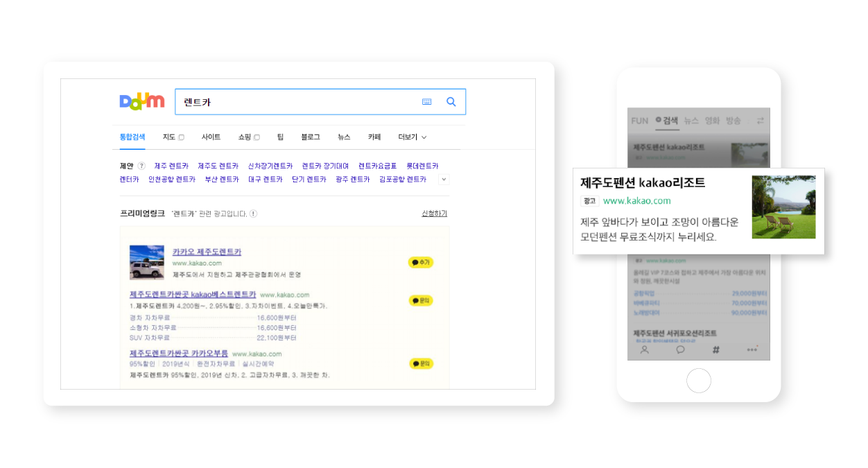
Task: Click suggestion 제주 렌트카
Action: click(171, 166)
